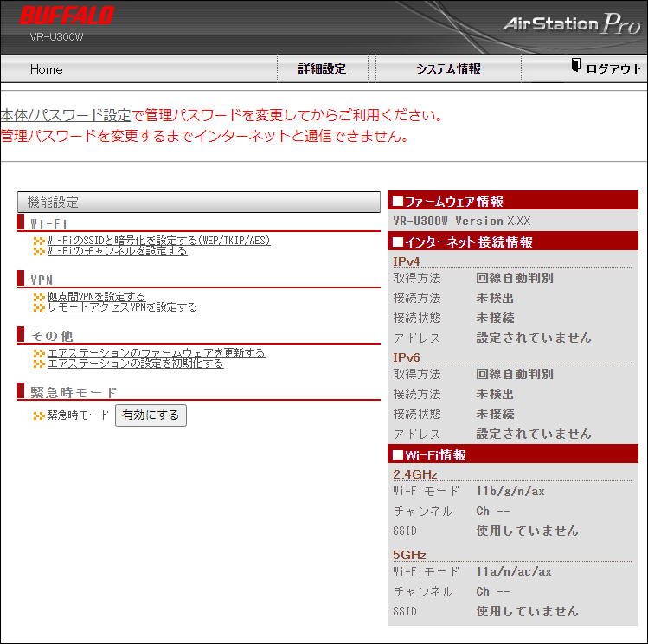This screenshot has height=644, width=648.
Task: Click the AirStation Pro logo
Action: 571,23
